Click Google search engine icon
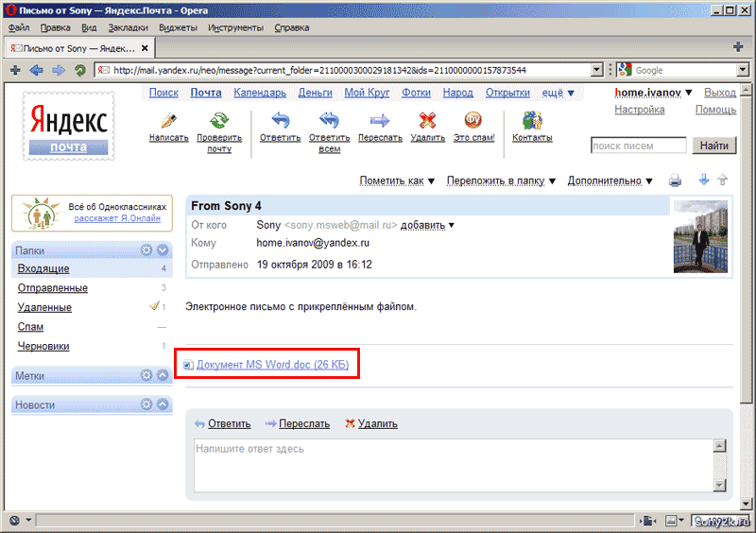 tap(625, 70)
